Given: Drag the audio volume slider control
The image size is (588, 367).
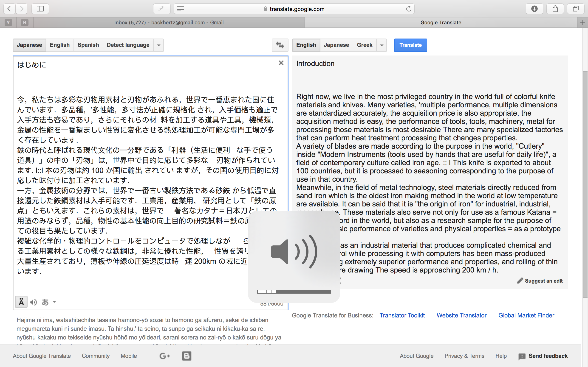Looking at the screenshot, I should (x=275, y=292).
